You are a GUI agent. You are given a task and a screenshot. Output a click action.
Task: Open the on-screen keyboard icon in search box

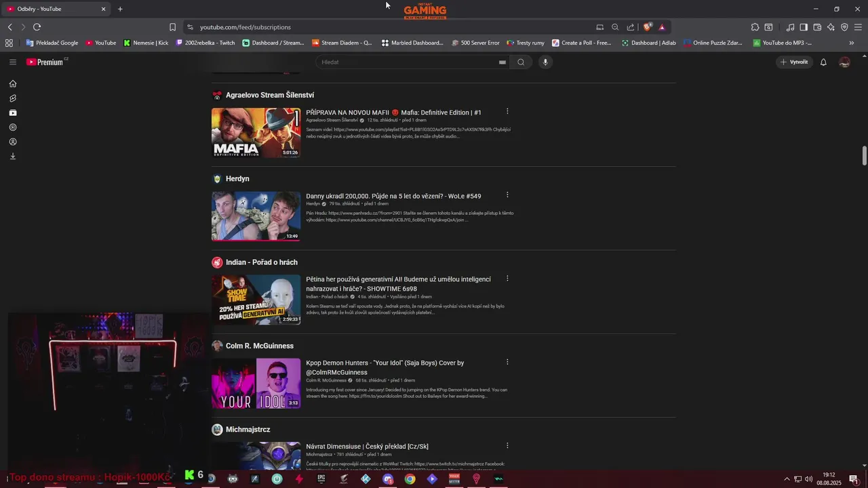(x=502, y=62)
